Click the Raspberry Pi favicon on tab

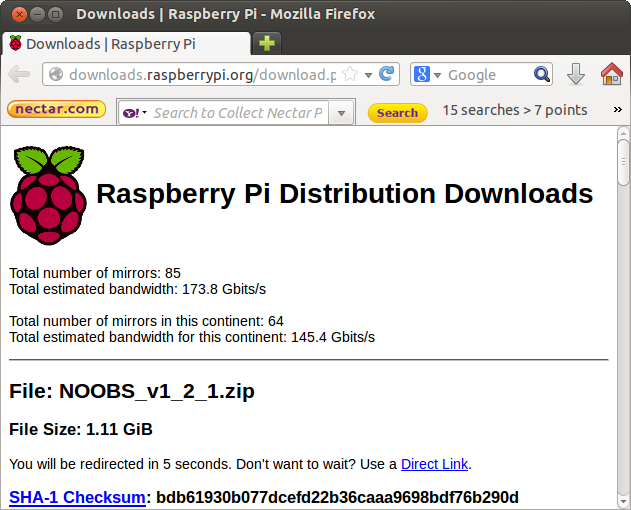click(x=16, y=43)
